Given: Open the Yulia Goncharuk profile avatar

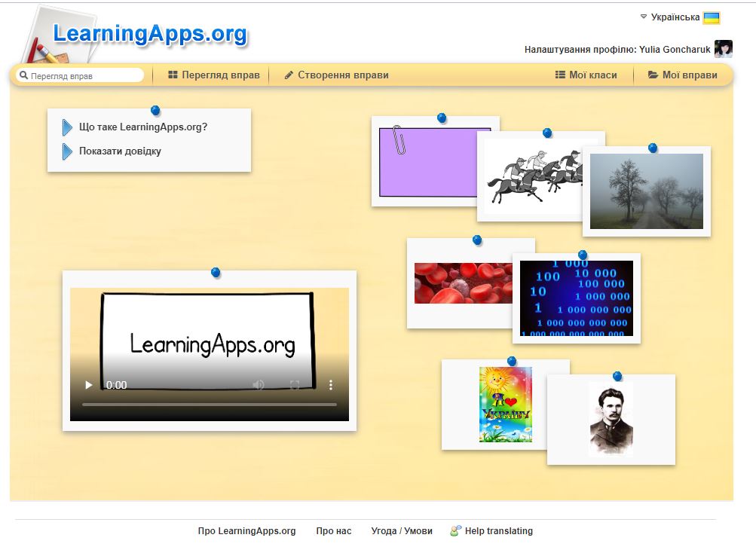Looking at the screenshot, I should [724, 49].
